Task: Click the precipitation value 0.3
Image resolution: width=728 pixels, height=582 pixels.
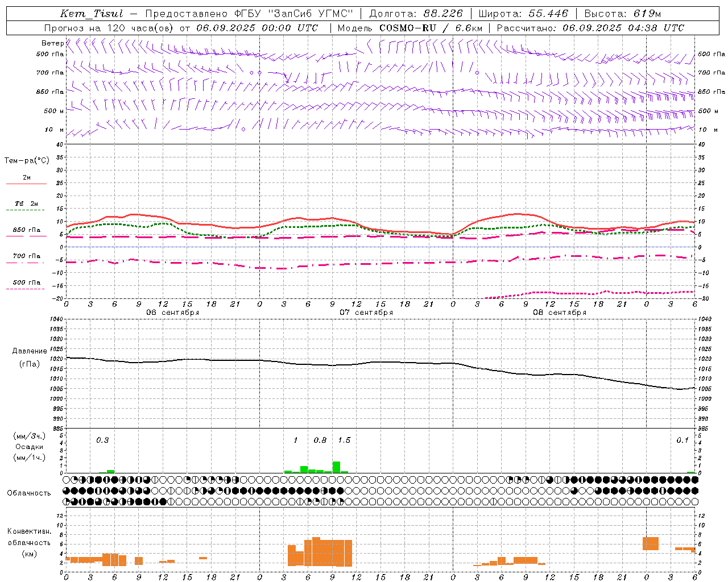Action: click(x=102, y=440)
